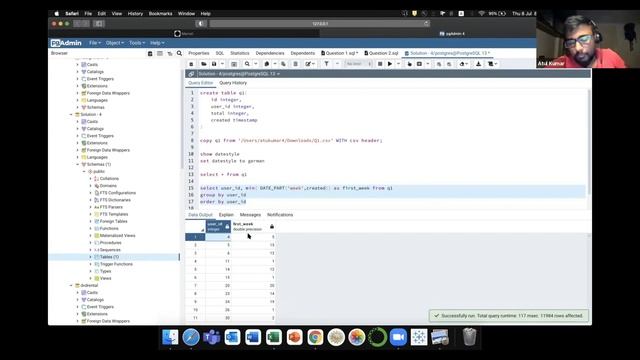Image resolution: width=640 pixels, height=360 pixels.
Task: Expand the Trigger Functions tree node
Action: point(91,264)
